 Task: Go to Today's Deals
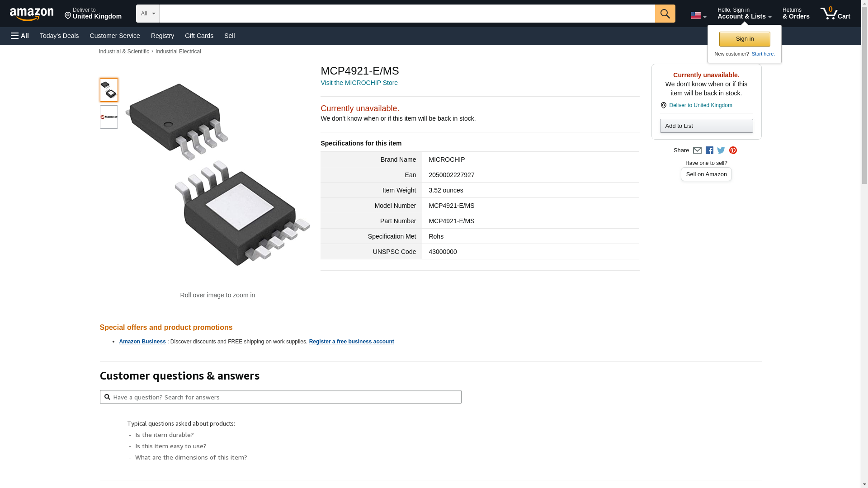point(59,36)
